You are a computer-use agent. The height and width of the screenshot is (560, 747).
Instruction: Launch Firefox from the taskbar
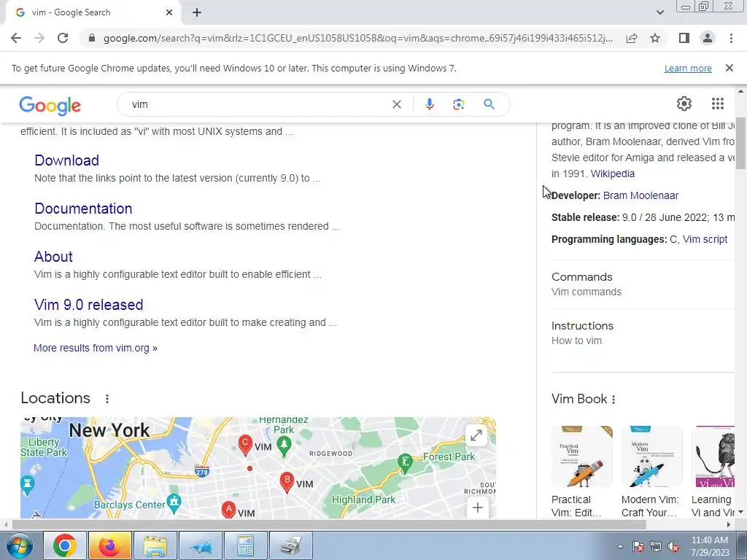tap(110, 545)
